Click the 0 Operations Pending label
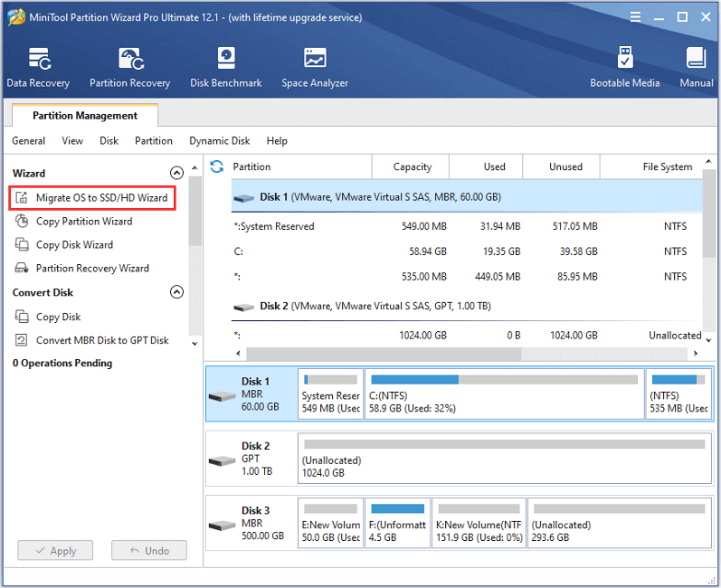This screenshot has height=588, width=721. pyautogui.click(x=62, y=363)
